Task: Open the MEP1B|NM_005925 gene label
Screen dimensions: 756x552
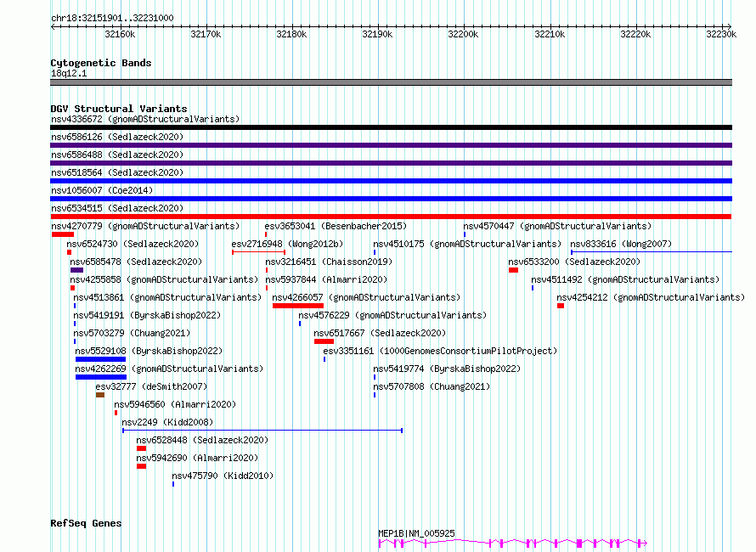Action: point(416,533)
